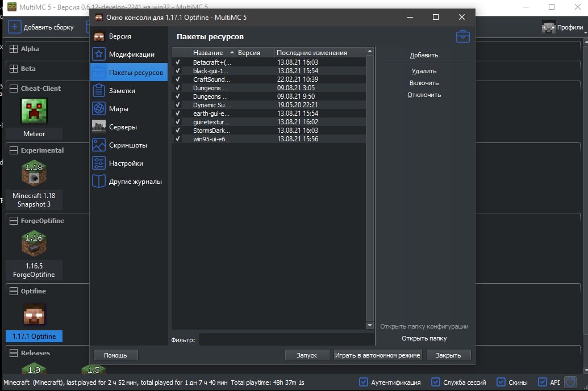Collapse the Alpha group
588x391 pixels.
14,49
